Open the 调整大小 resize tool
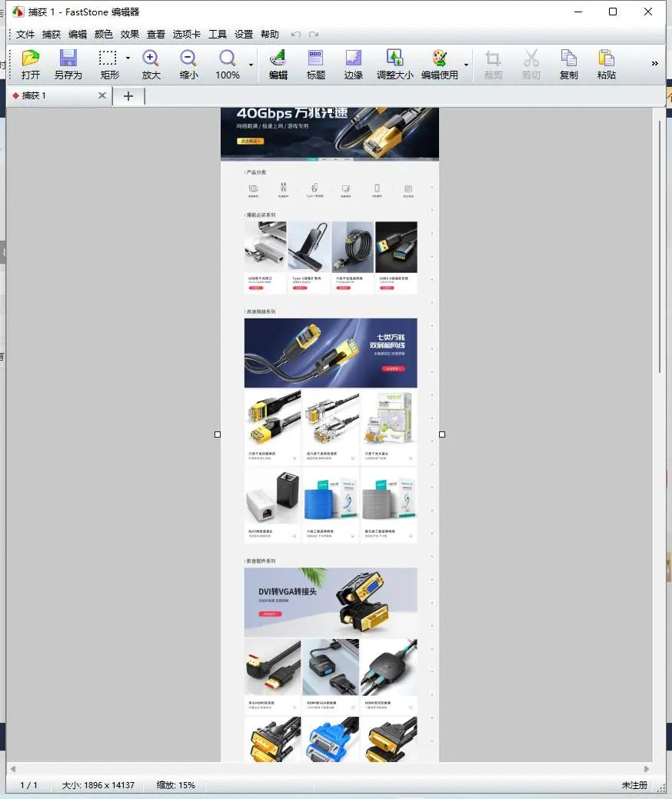 (x=395, y=58)
